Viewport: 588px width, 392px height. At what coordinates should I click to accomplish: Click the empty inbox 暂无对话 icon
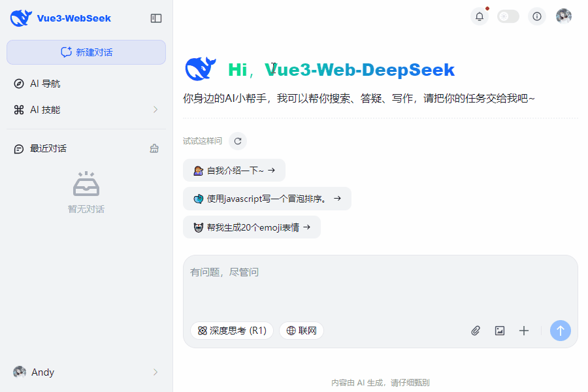pos(86,184)
